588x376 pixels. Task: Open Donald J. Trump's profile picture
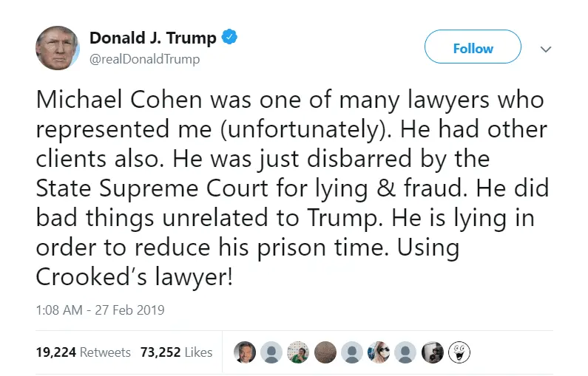click(57, 47)
